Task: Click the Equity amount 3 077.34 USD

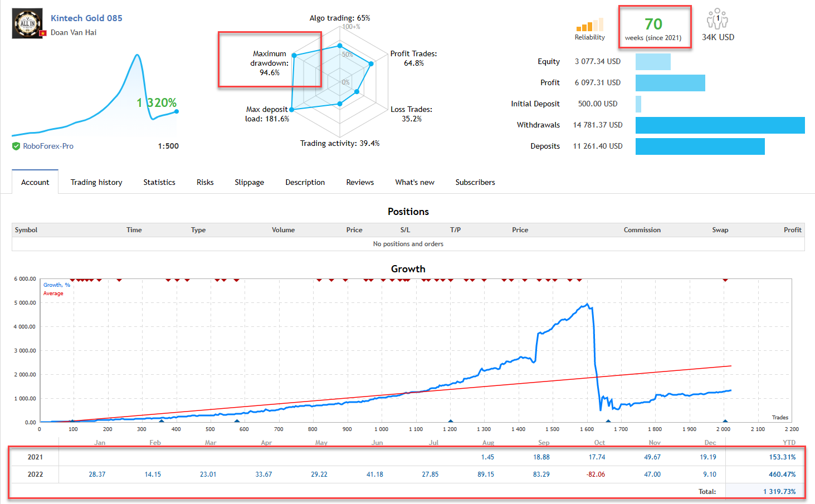Action: 598,61
